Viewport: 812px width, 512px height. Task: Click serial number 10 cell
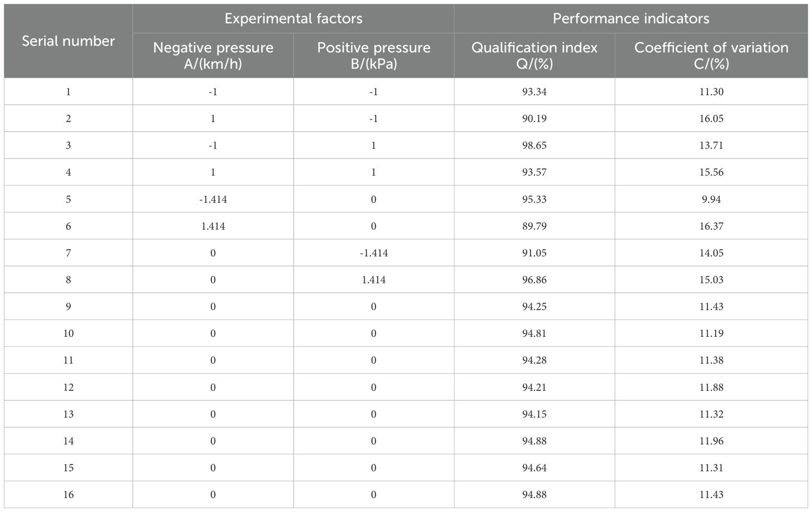pos(68,334)
